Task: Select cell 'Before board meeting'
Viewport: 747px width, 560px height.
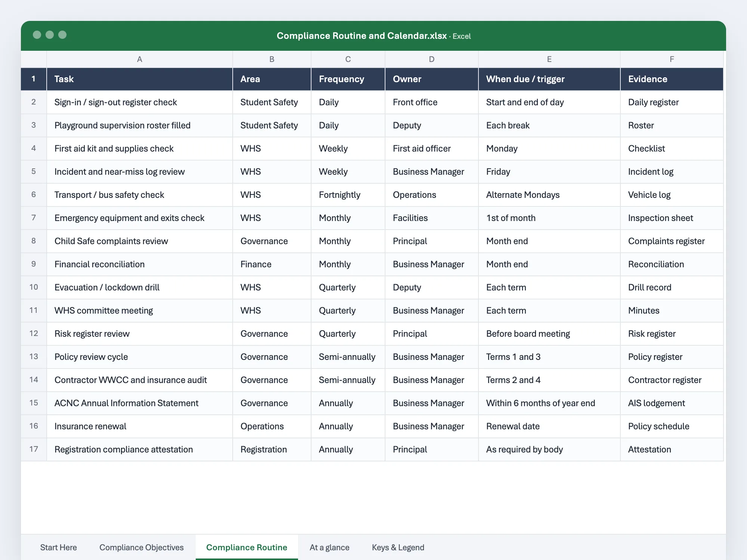Action: (549, 334)
